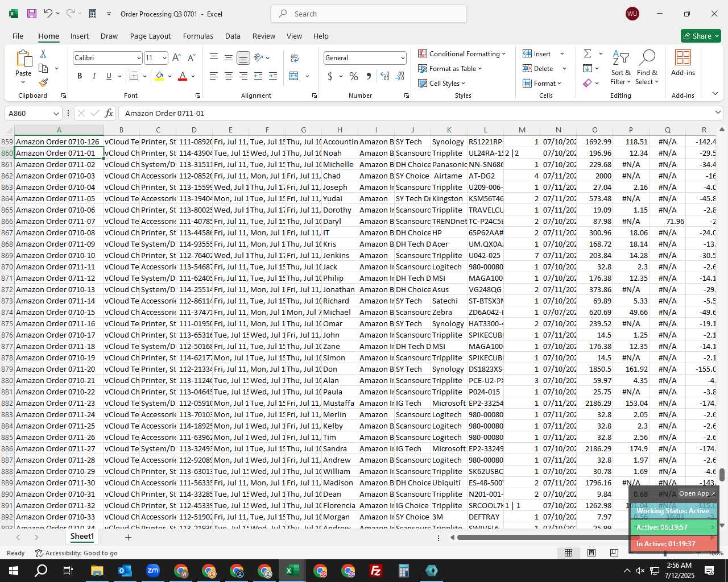Click the Search box in title bar
Screen dimensions: 728x582
tap(369, 14)
